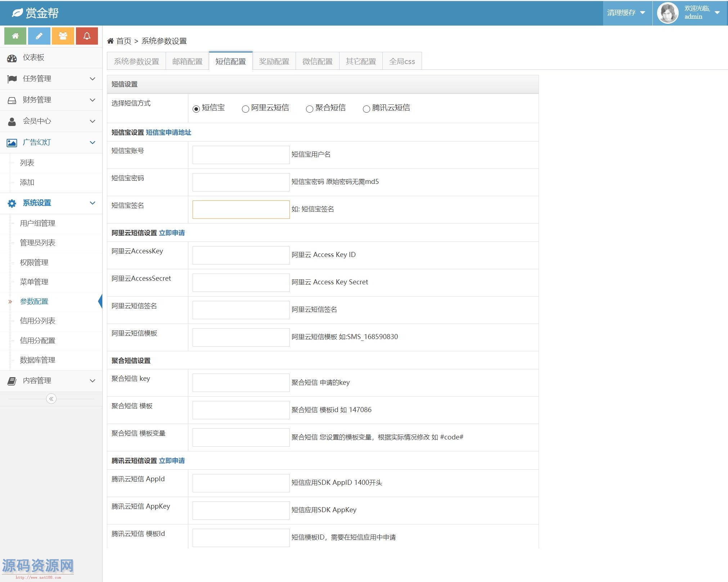Click the green home shortcut icon
728x582 pixels.
pyautogui.click(x=15, y=36)
